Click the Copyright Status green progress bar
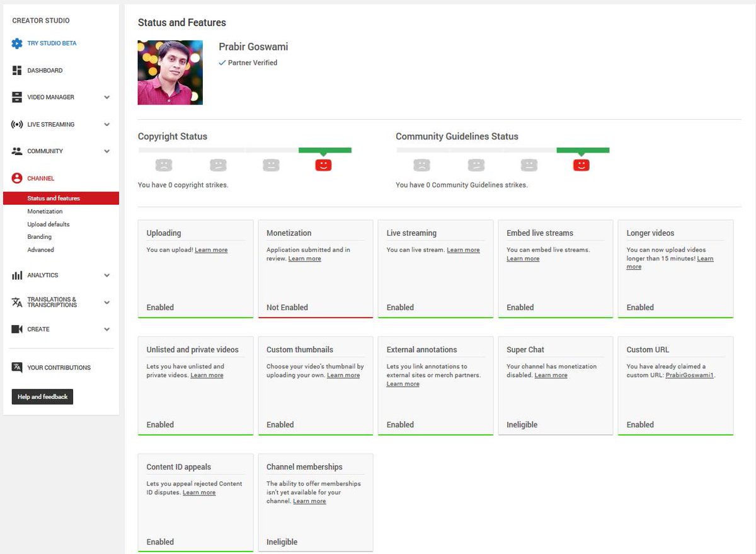Image resolution: width=756 pixels, height=554 pixels. coord(325,150)
